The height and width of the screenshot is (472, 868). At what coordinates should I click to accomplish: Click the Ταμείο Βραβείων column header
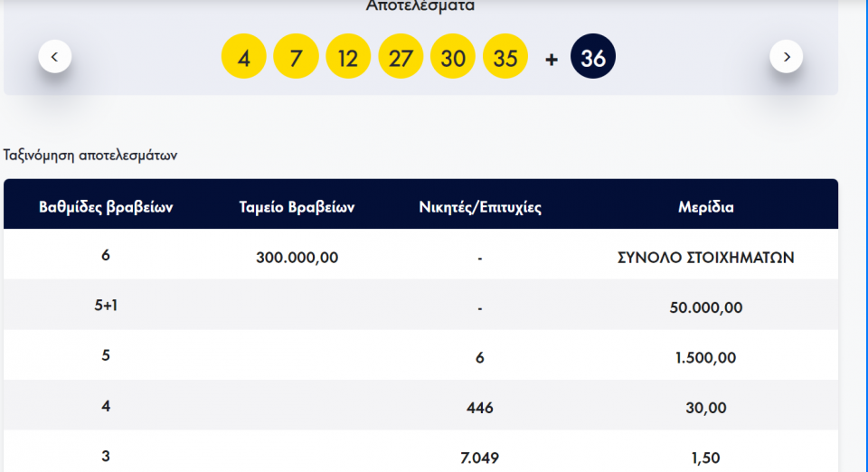click(297, 207)
